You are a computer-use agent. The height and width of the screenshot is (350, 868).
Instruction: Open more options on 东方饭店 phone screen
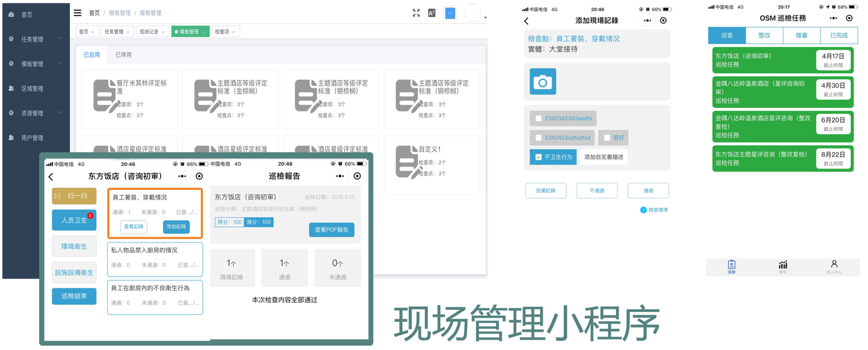[x=182, y=176]
